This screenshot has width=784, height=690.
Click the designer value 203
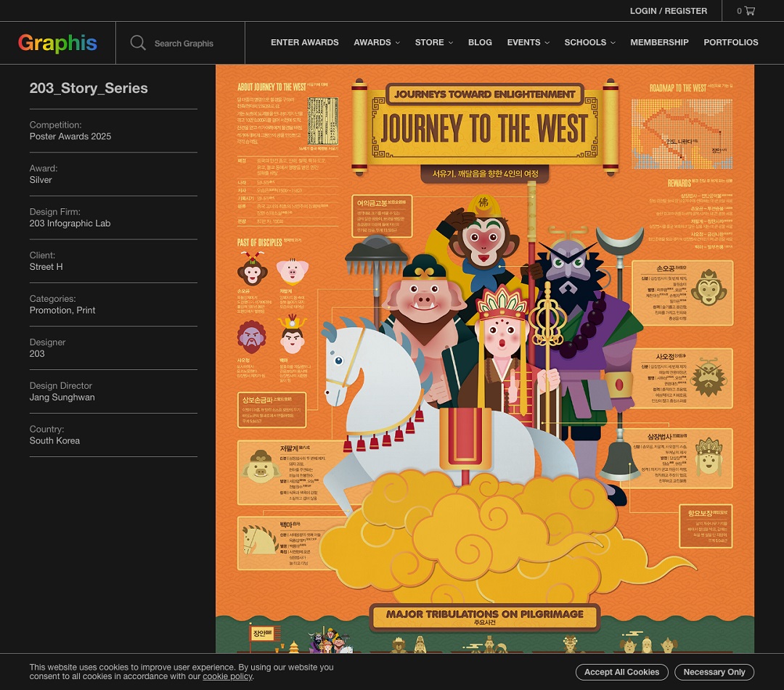[x=37, y=354]
